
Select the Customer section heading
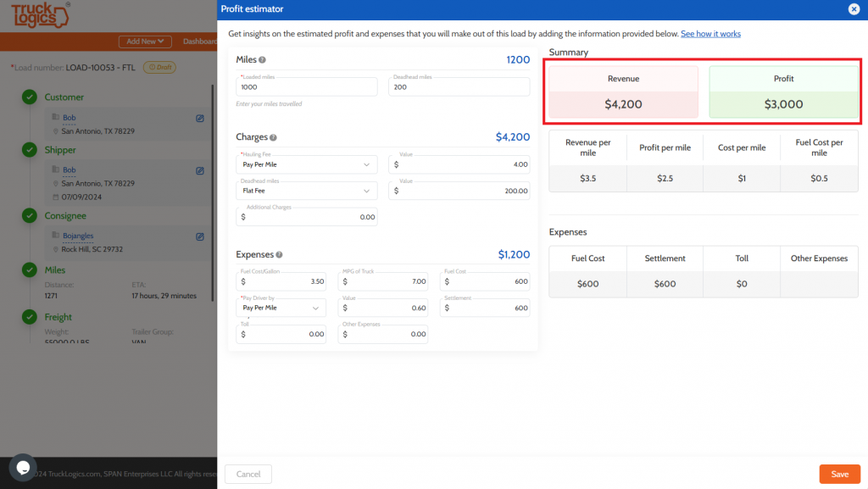(x=64, y=97)
